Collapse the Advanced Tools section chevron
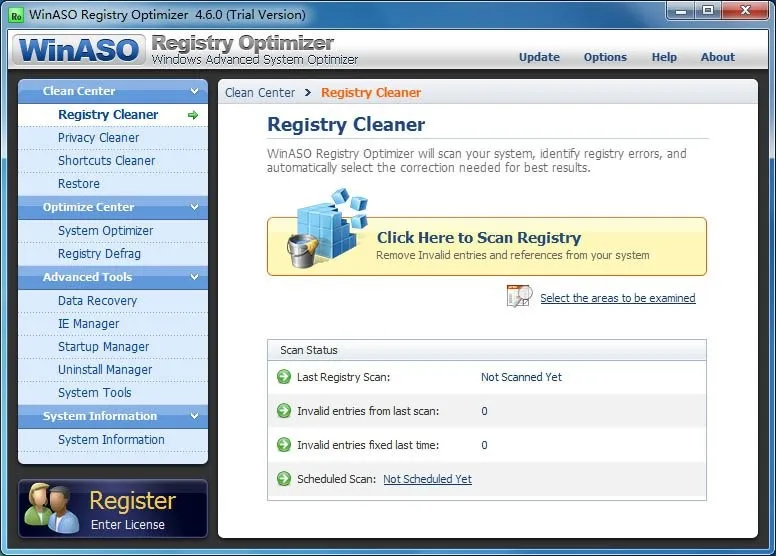 (x=194, y=277)
